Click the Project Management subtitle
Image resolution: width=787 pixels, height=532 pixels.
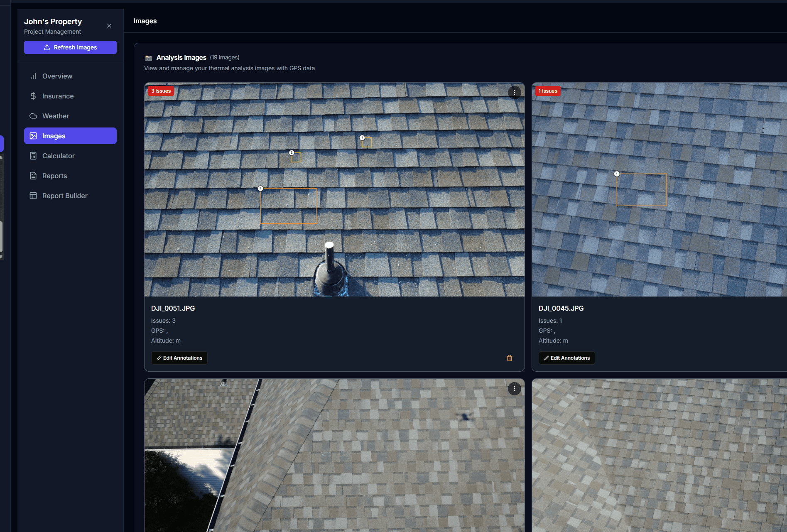[x=52, y=32]
